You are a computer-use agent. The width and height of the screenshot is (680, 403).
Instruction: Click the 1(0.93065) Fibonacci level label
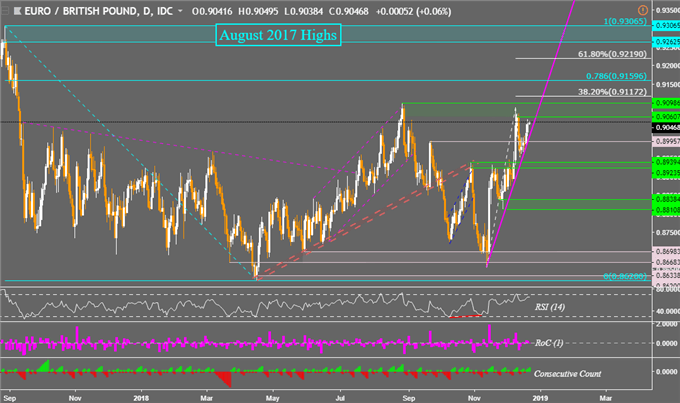625,21
